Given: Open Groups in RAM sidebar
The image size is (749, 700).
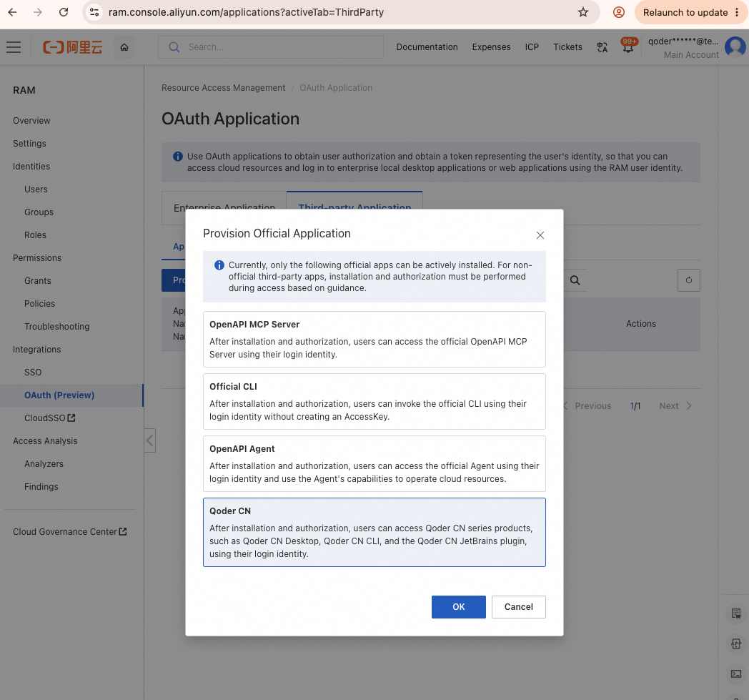Looking at the screenshot, I should [x=39, y=212].
